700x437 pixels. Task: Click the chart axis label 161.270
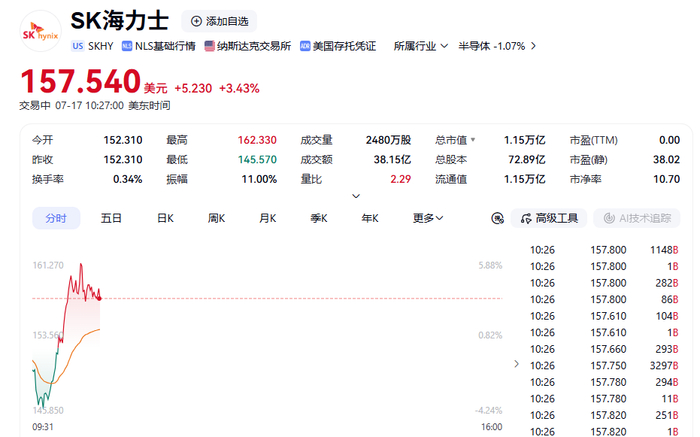pyautogui.click(x=48, y=265)
